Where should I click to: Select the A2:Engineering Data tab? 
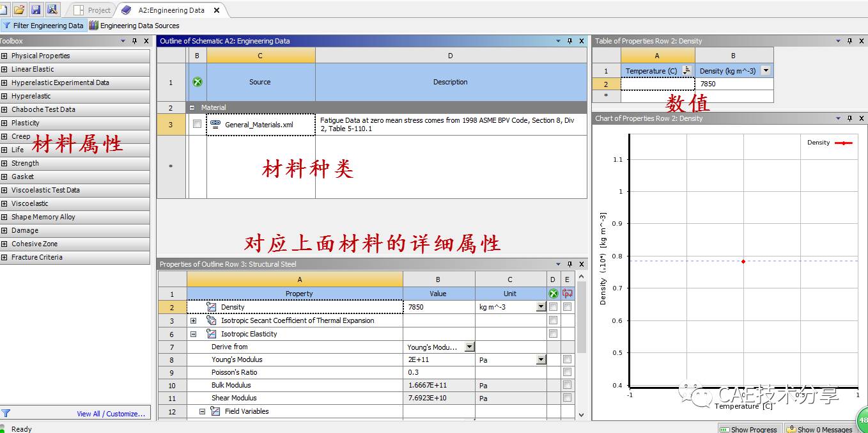pos(171,10)
